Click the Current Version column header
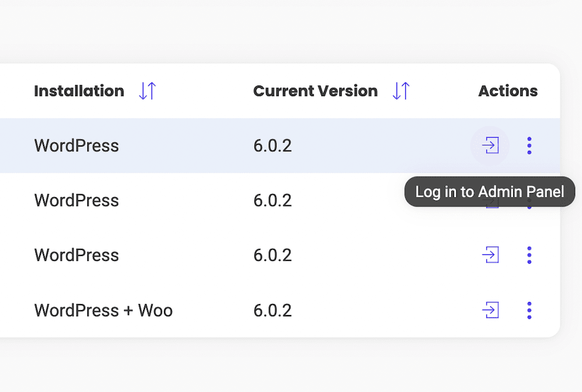This screenshot has height=392, width=582. click(315, 91)
